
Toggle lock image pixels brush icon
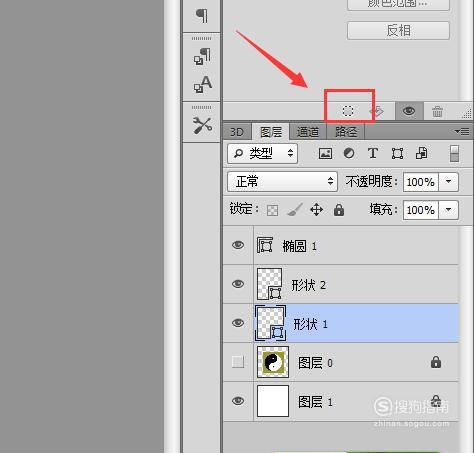coord(295,210)
